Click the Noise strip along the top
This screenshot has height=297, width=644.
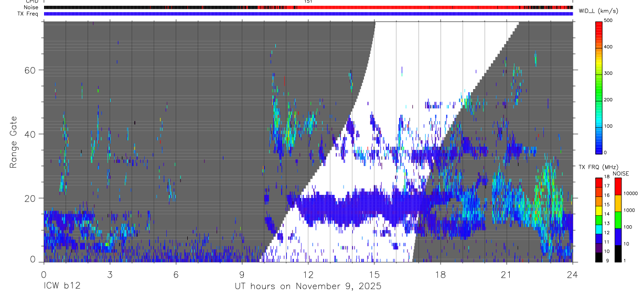point(308,7)
